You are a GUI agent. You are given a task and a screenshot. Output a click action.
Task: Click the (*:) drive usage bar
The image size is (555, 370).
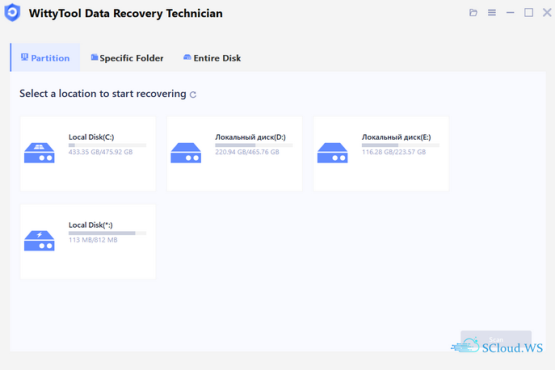(107, 233)
